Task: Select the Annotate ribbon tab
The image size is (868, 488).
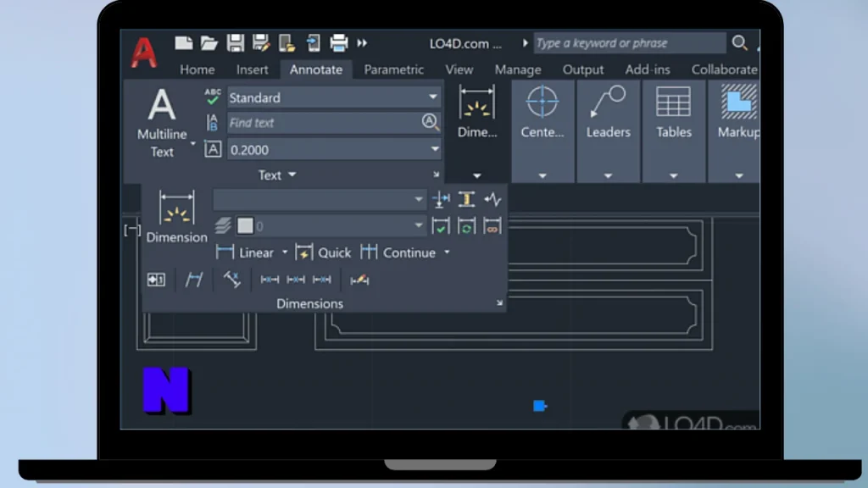Action: coord(316,69)
